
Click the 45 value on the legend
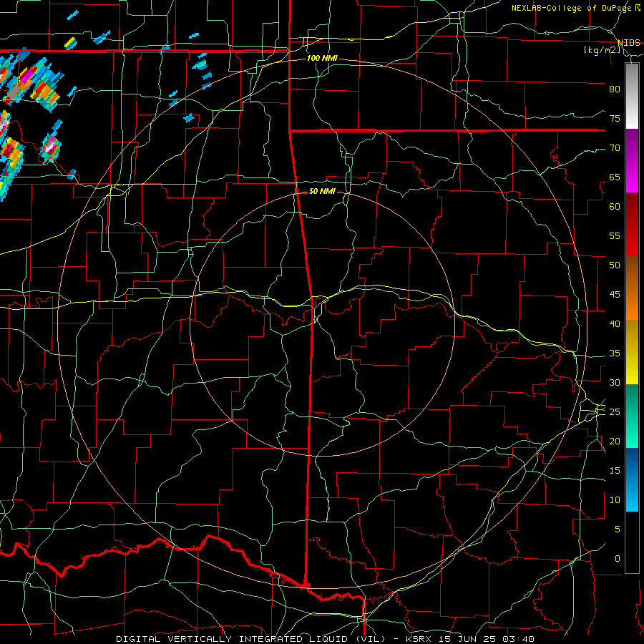point(615,295)
